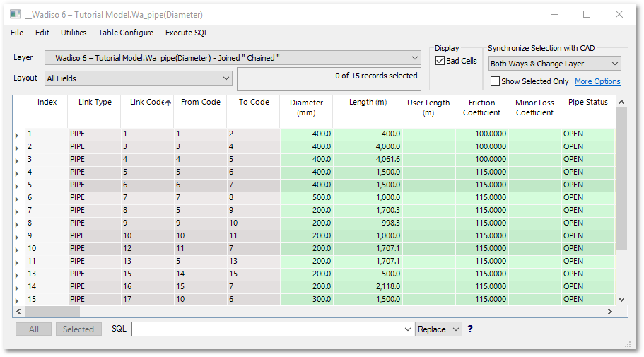
Task: Open the Replace mode dropdown
Action: [x=455, y=329]
